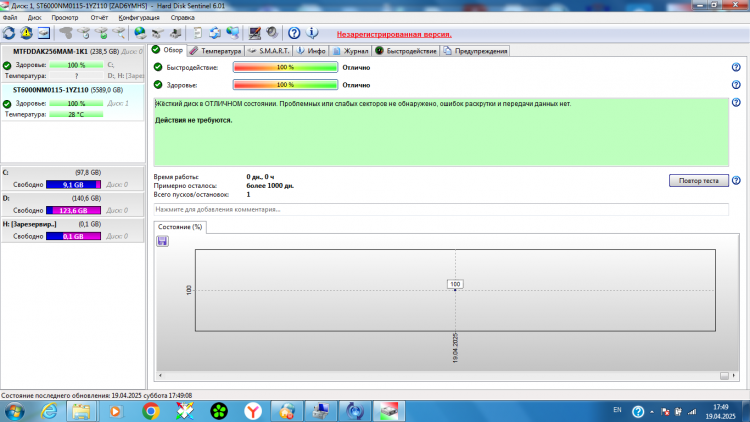
Task: Click the refresh disks toolbar icon
Action: pyautogui.click(x=9, y=33)
